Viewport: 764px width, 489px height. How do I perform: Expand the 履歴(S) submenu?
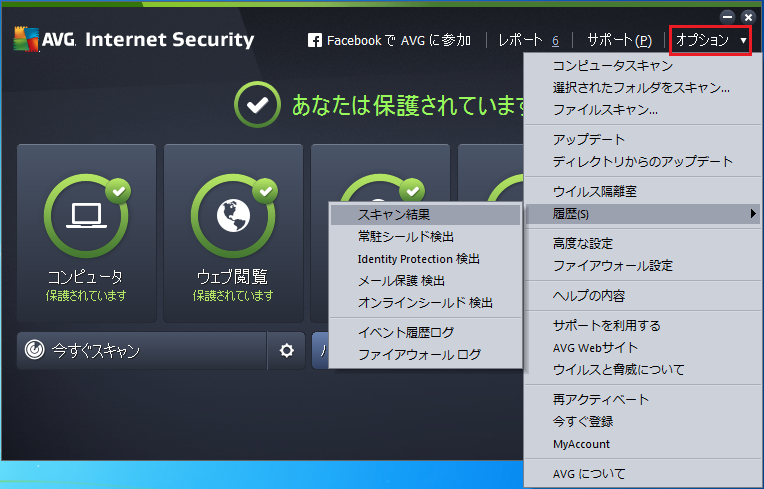[643, 214]
